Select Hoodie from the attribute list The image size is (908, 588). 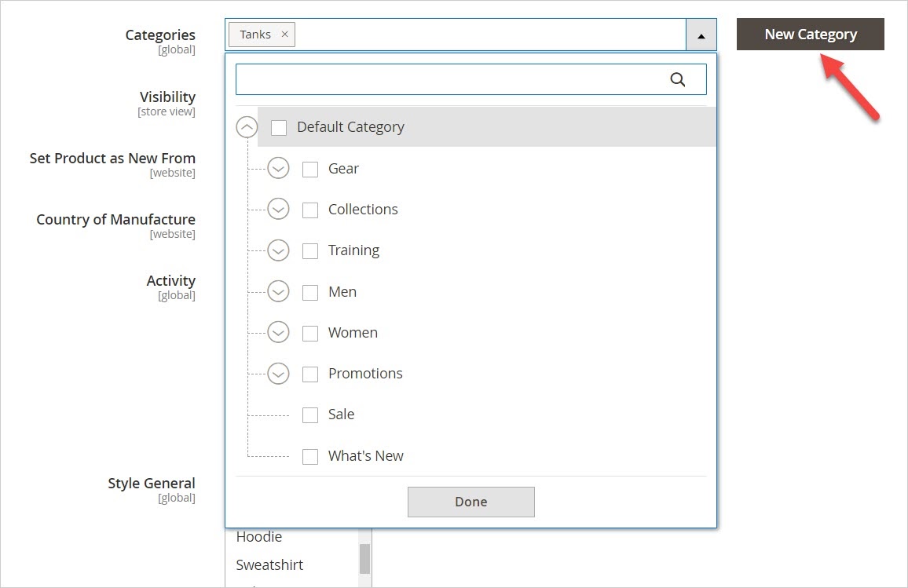[x=259, y=536]
